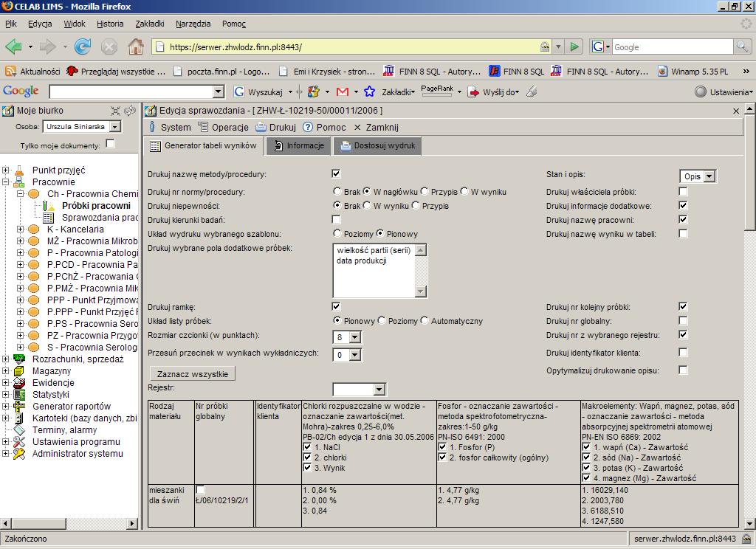The width and height of the screenshot is (756, 549).
Task: Select the W nagłówku radio option
Action: (x=367, y=191)
